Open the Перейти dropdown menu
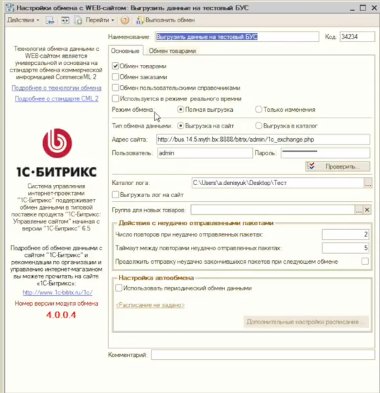Viewport: 380px width, 393px height. (100, 20)
